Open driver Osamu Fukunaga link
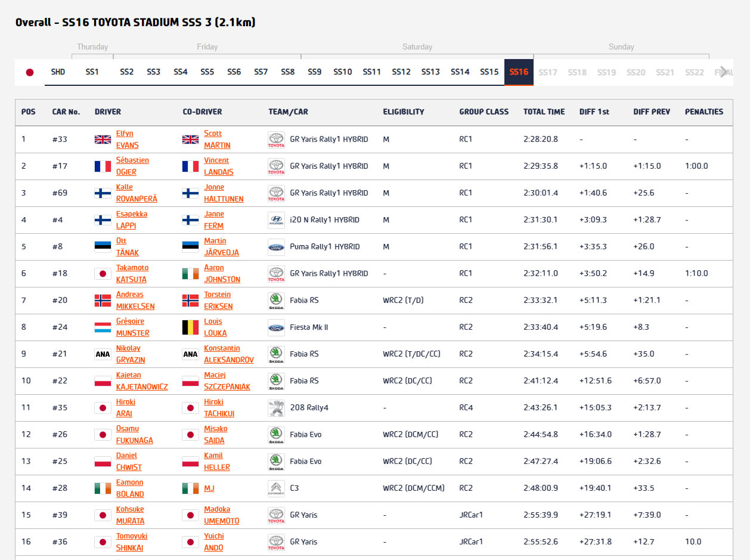This screenshot has height=560, width=750. (134, 435)
